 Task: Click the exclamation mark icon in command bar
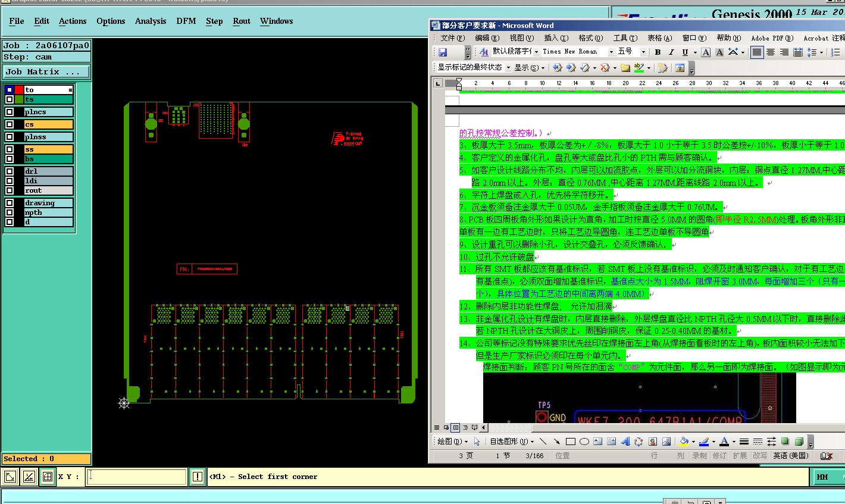tap(198, 477)
